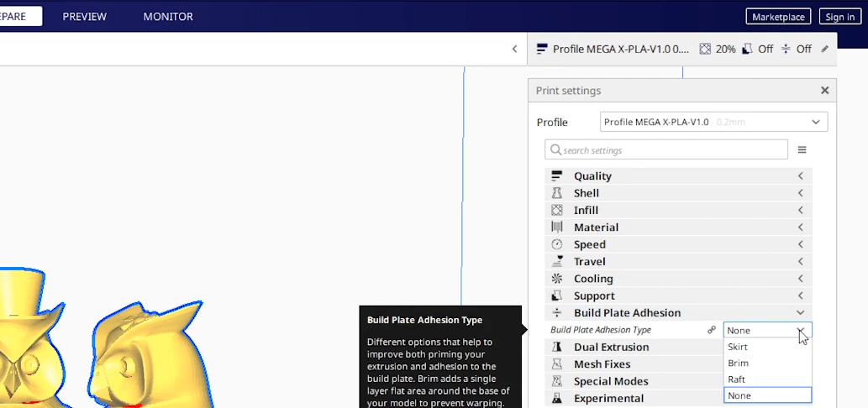Select None in the adhesion list
This screenshot has width=868, height=408.
coord(767,395)
